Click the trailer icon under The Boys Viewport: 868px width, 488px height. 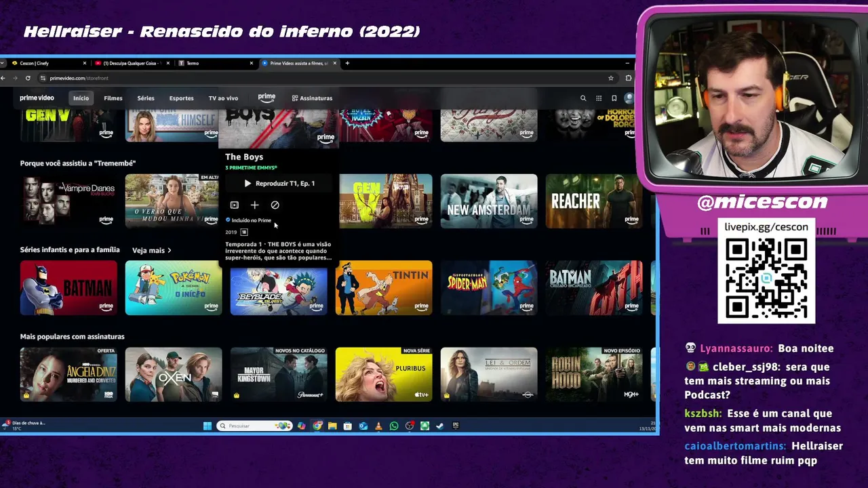click(x=234, y=205)
